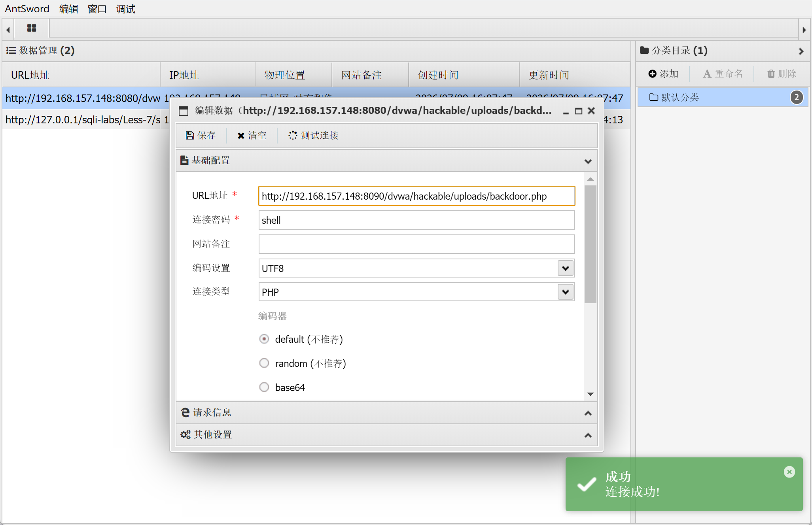The image size is (812, 525).
Task: Click the badge count 2 on 默认分类
Action: 797,97
